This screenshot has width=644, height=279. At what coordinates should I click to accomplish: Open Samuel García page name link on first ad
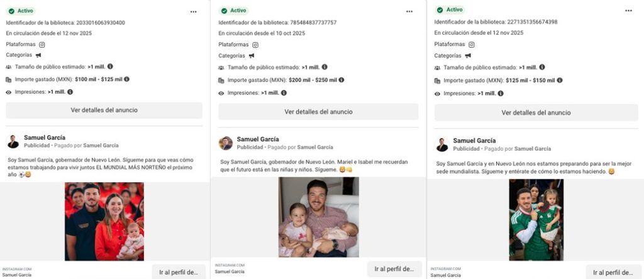coord(45,138)
